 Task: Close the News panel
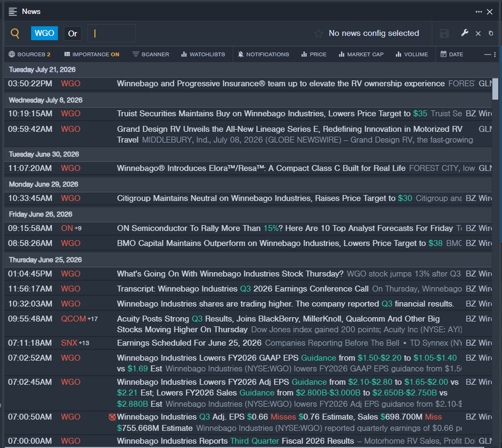pyautogui.click(x=490, y=12)
